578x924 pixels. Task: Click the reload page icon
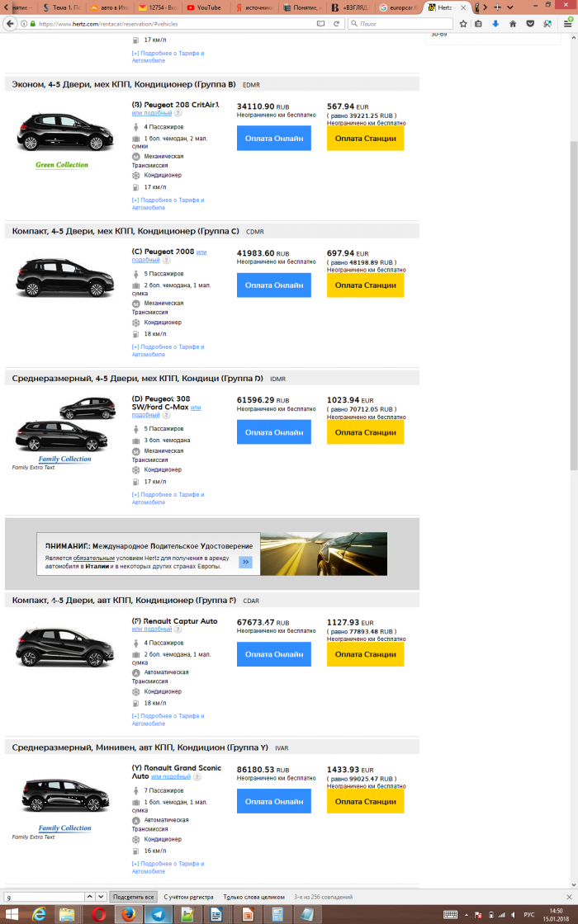[x=336, y=24]
